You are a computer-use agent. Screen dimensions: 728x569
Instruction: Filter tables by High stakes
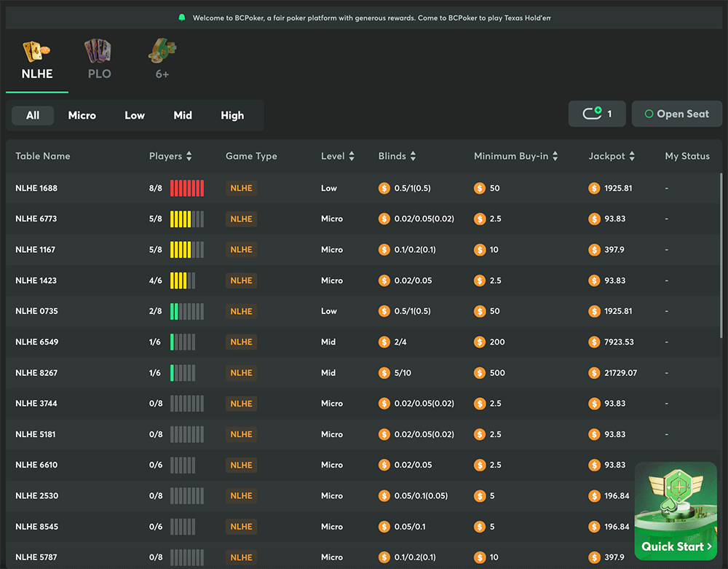[232, 115]
